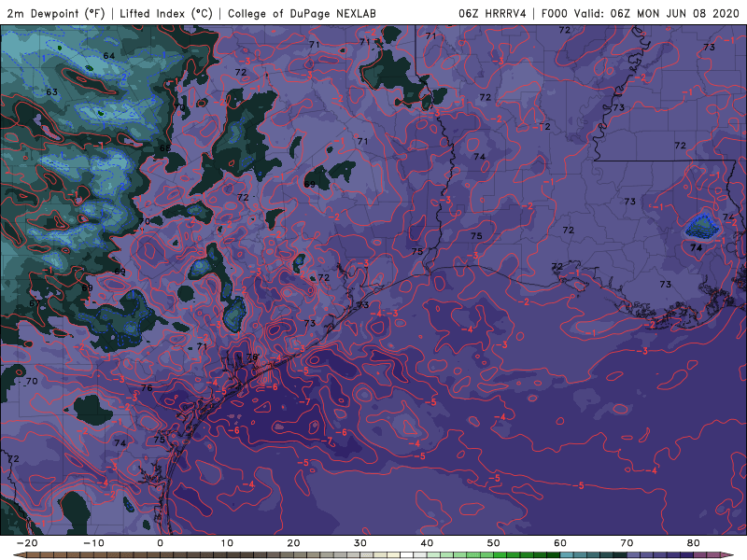747x560 pixels.
Task: Click the 80 label on the color scale
Action: (x=694, y=543)
